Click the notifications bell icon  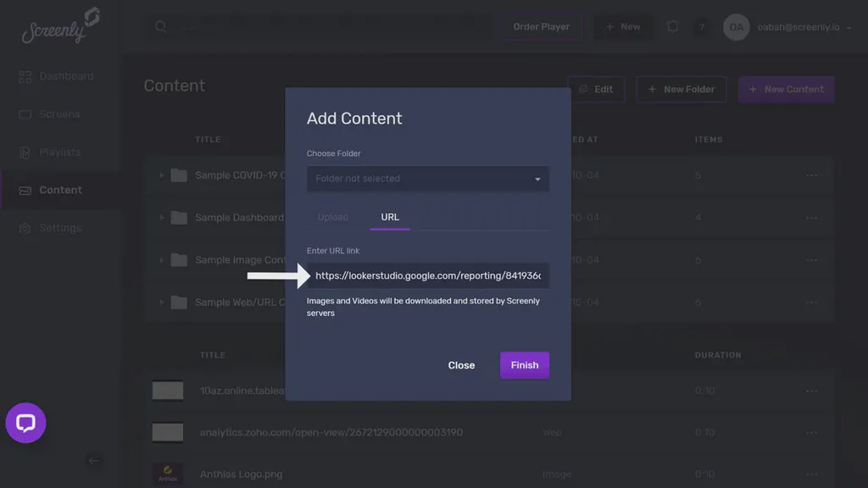click(672, 26)
